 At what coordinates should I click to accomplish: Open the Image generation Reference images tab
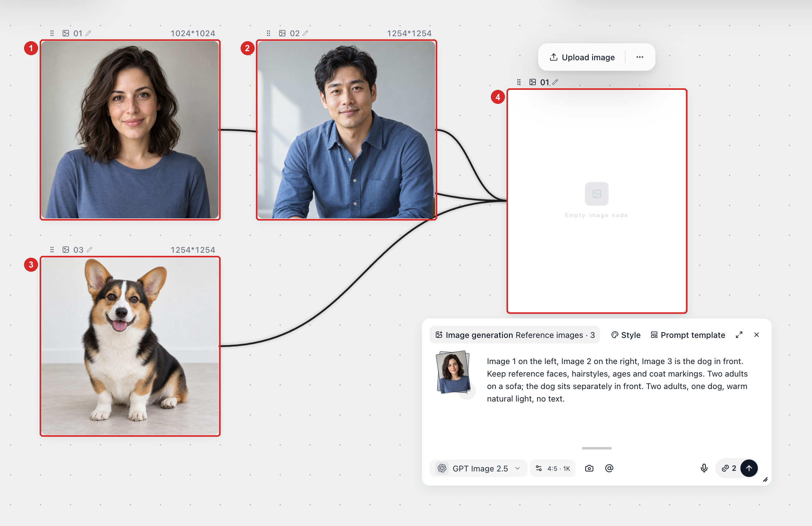point(515,335)
